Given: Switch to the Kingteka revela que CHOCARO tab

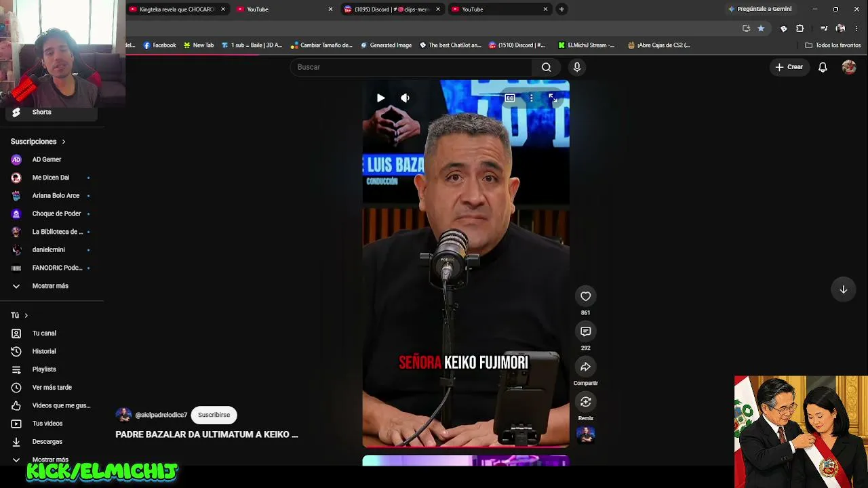Looking at the screenshot, I should pyautogui.click(x=176, y=9).
